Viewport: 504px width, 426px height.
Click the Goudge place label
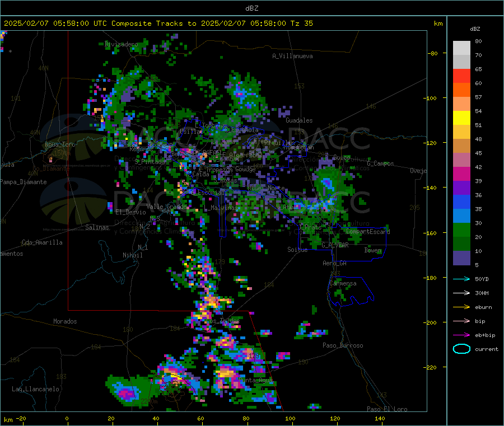click(x=245, y=169)
